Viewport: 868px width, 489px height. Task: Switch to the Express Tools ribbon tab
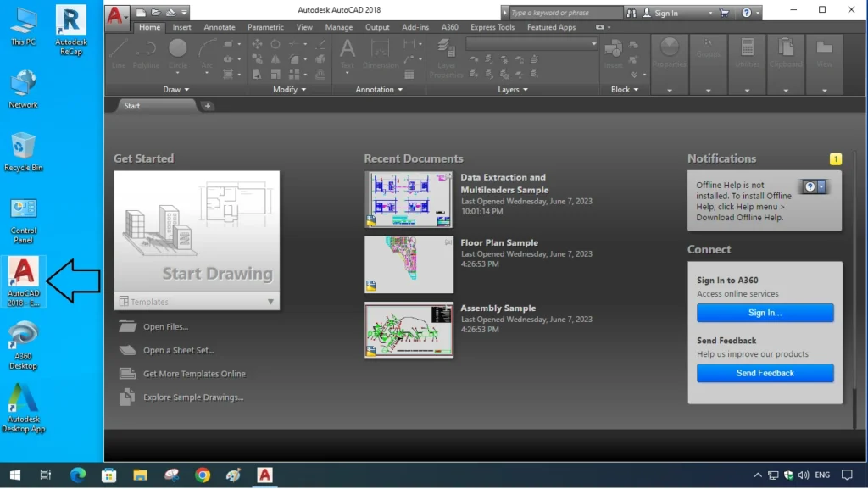pyautogui.click(x=492, y=27)
